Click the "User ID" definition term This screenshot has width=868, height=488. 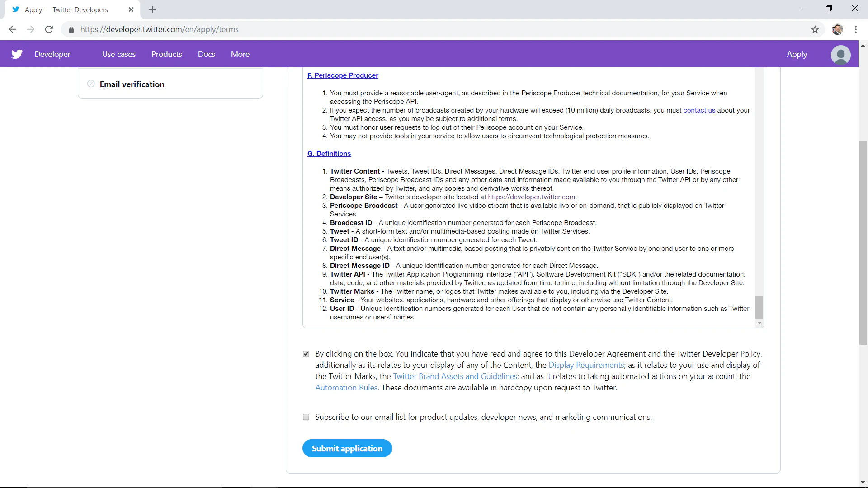click(342, 309)
